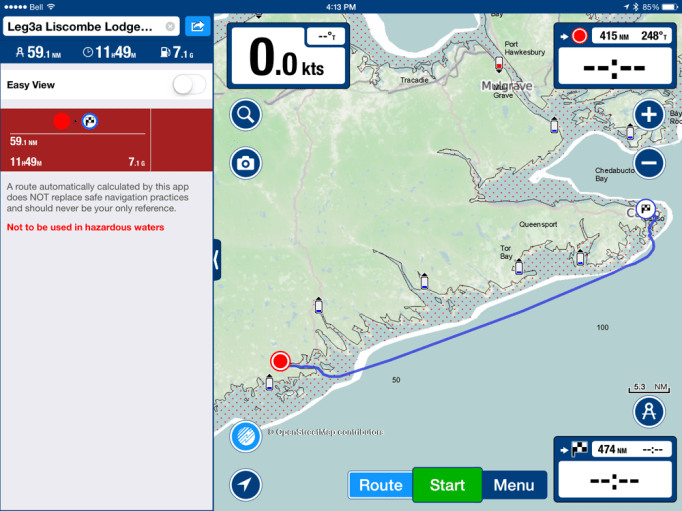682x511 pixels.
Task: Tap the share route icon
Action: click(197, 26)
